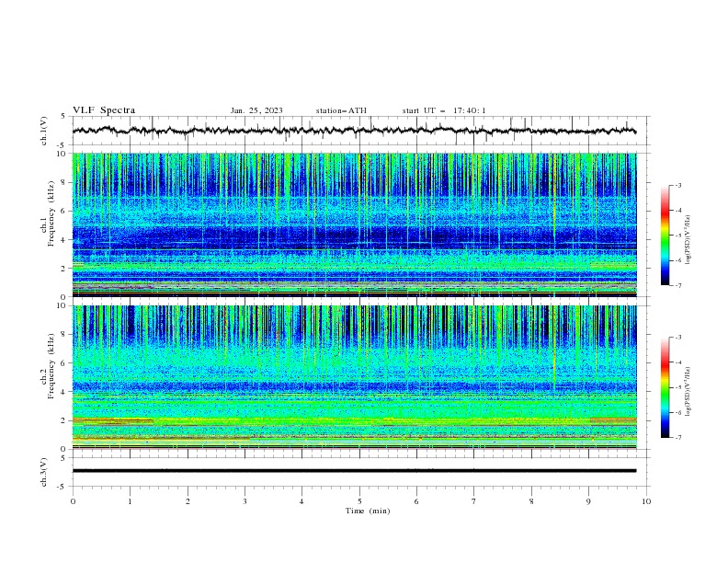Image resolution: width=728 pixels, height=563 pixels.
Task: Click time axis tick label "2"
Action: pos(188,501)
